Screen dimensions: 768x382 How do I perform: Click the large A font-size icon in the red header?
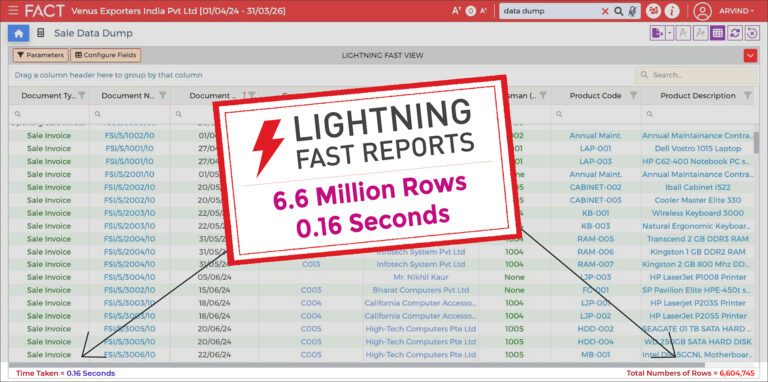pos(456,11)
